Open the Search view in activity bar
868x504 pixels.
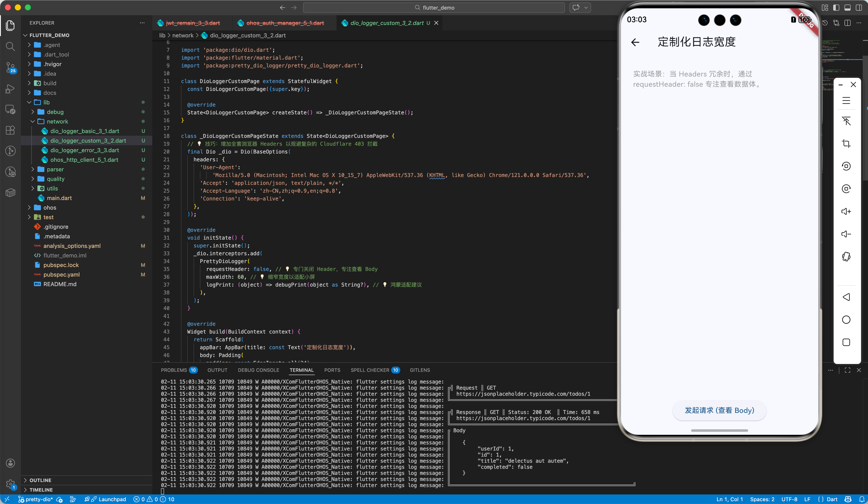10,46
